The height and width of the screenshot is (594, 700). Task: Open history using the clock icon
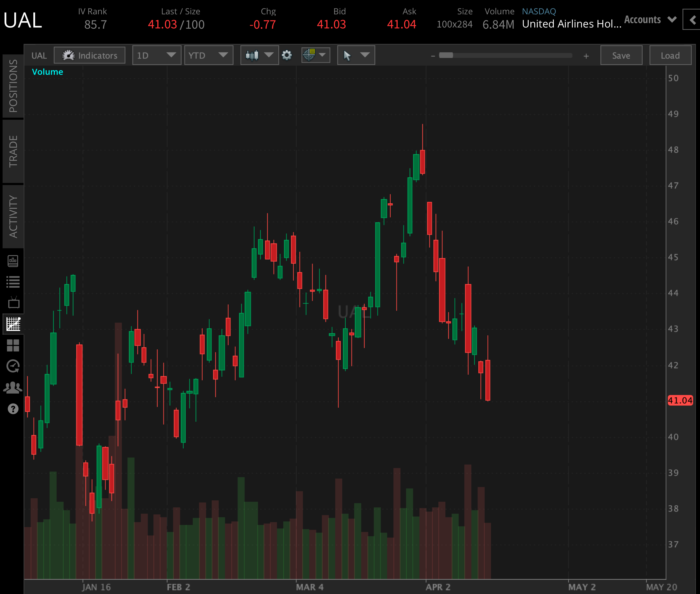pos(13,366)
